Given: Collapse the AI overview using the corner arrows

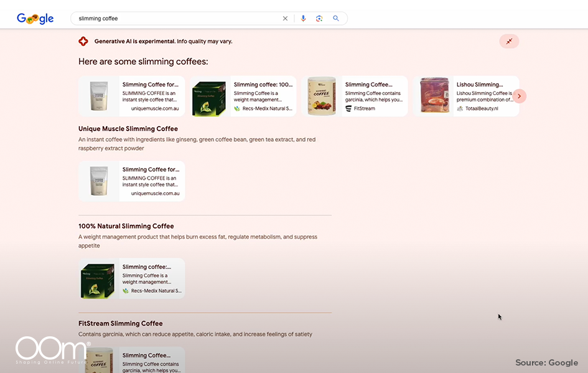Looking at the screenshot, I should [x=508, y=40].
